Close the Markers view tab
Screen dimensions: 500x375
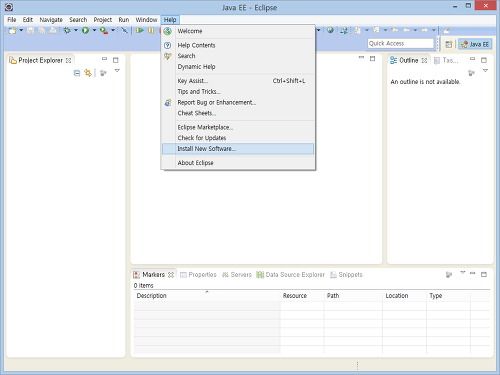171,275
